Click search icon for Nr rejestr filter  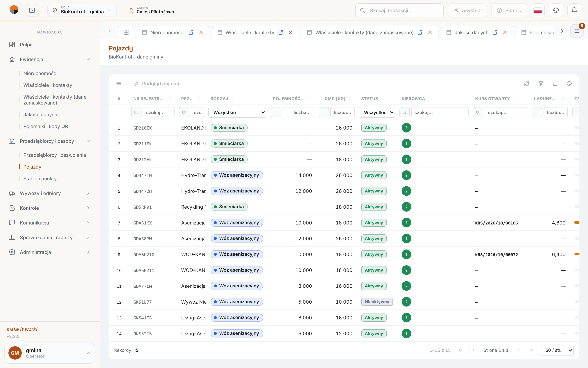click(136, 112)
